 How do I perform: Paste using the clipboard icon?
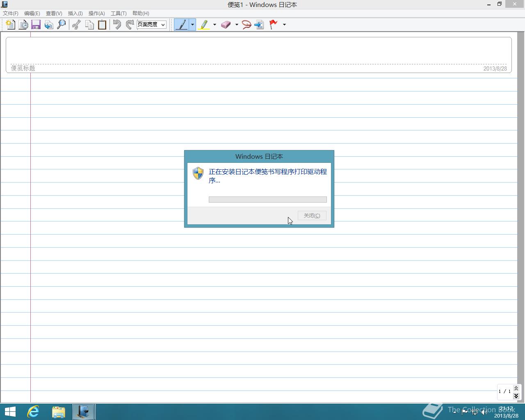102,25
